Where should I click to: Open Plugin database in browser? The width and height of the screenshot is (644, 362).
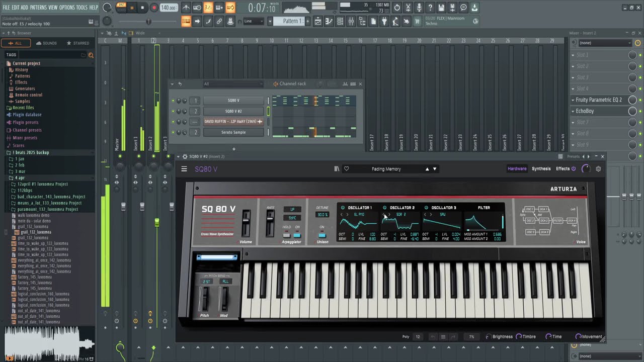(27, 115)
